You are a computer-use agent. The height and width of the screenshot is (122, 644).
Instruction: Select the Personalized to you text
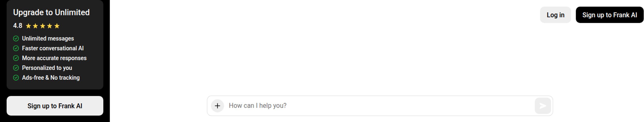click(x=47, y=68)
